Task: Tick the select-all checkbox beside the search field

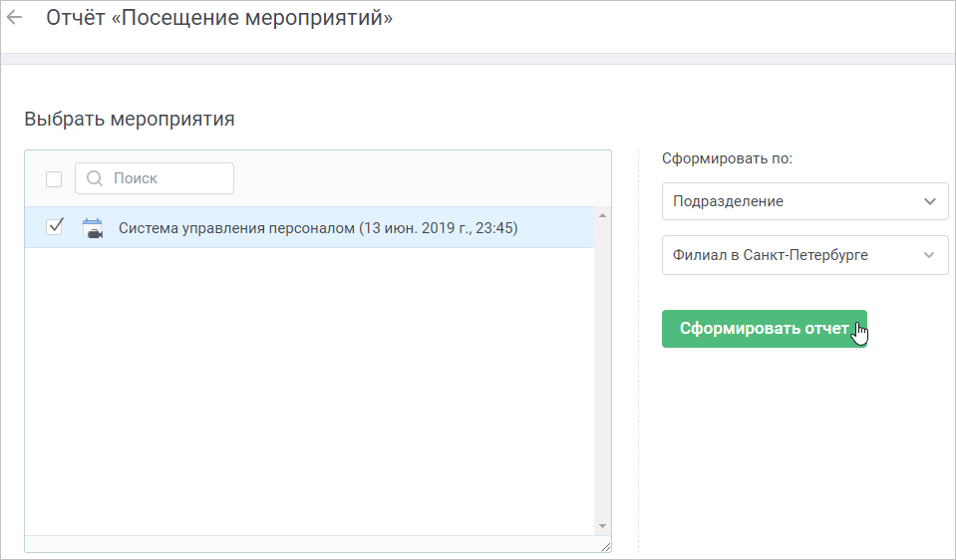Action: pos(54,179)
